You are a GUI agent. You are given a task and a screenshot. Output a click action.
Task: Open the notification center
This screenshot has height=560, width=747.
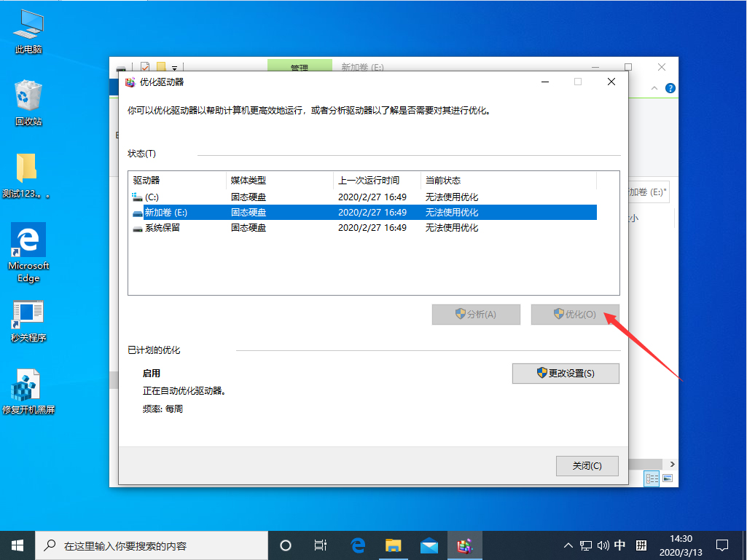point(721,545)
